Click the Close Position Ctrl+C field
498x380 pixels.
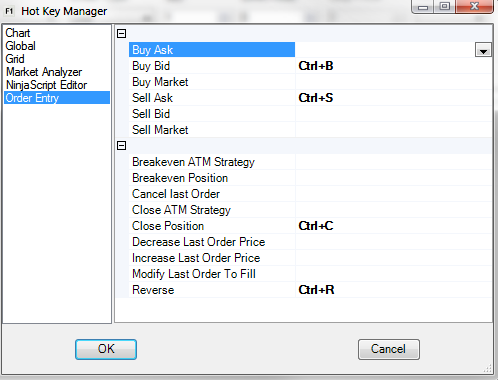(x=393, y=226)
